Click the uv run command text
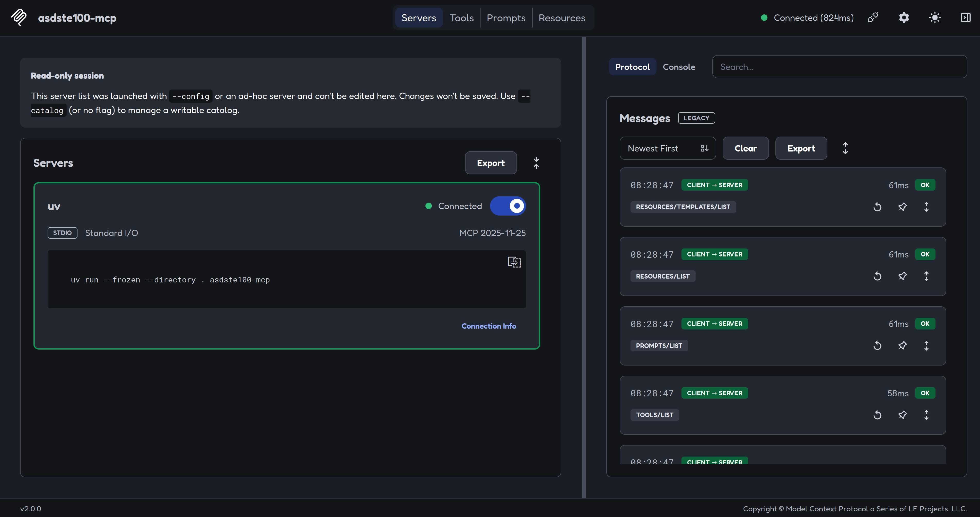The width and height of the screenshot is (980, 517). tap(170, 280)
